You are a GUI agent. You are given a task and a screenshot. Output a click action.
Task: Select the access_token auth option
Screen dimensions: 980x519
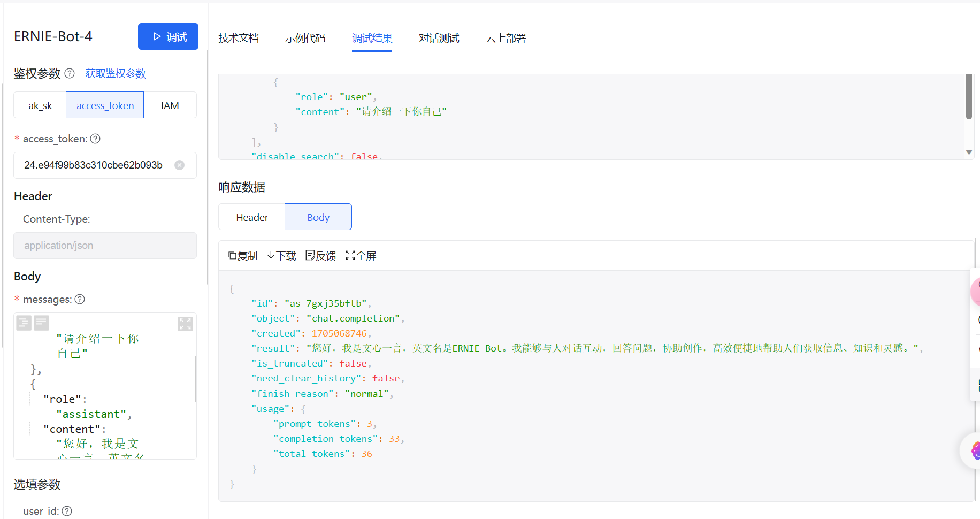[105, 105]
